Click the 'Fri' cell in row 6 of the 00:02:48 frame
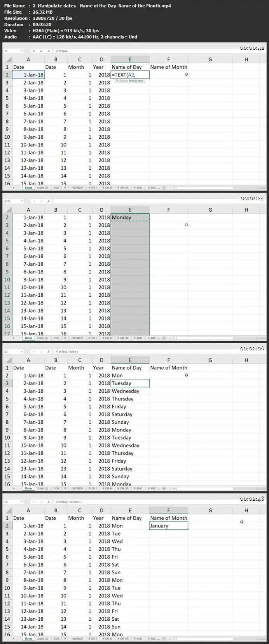Image resolution: width=269 pixels, height=644 pixels. click(x=130, y=557)
